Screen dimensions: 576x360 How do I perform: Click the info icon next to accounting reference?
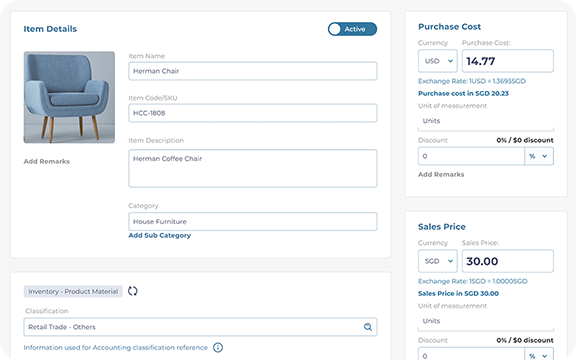tap(218, 347)
